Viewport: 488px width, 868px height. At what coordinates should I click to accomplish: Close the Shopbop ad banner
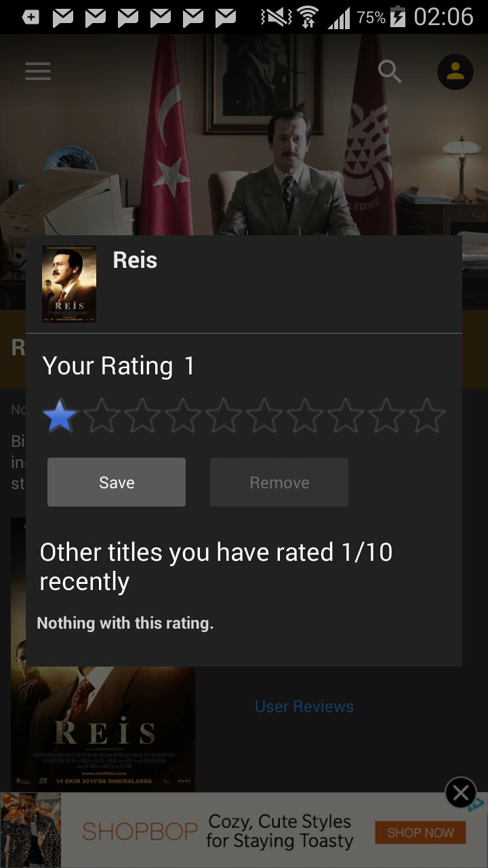pyautogui.click(x=461, y=793)
